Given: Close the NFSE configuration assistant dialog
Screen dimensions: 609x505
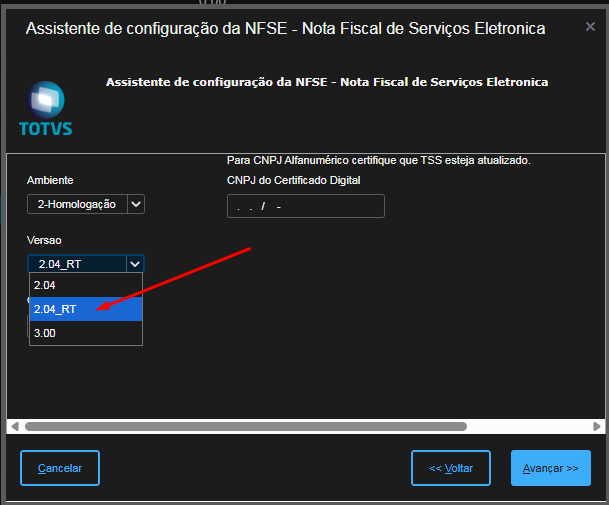Looking at the screenshot, I should point(590,27).
